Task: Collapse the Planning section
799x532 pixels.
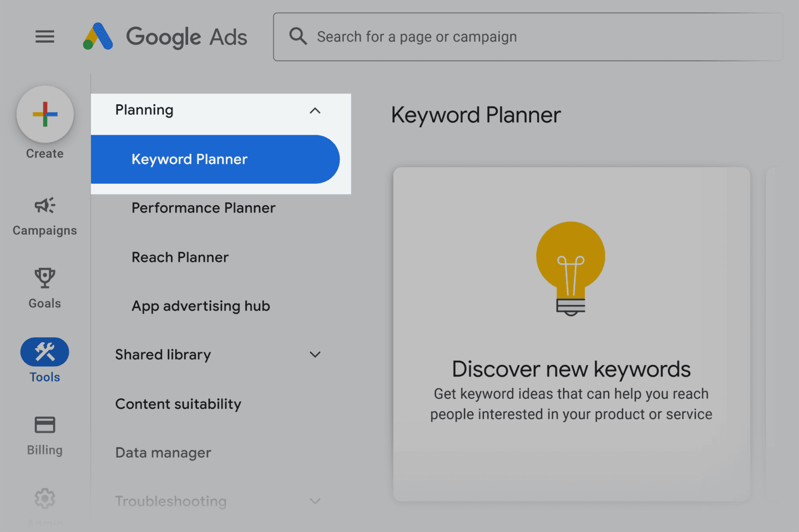Action: pos(315,110)
